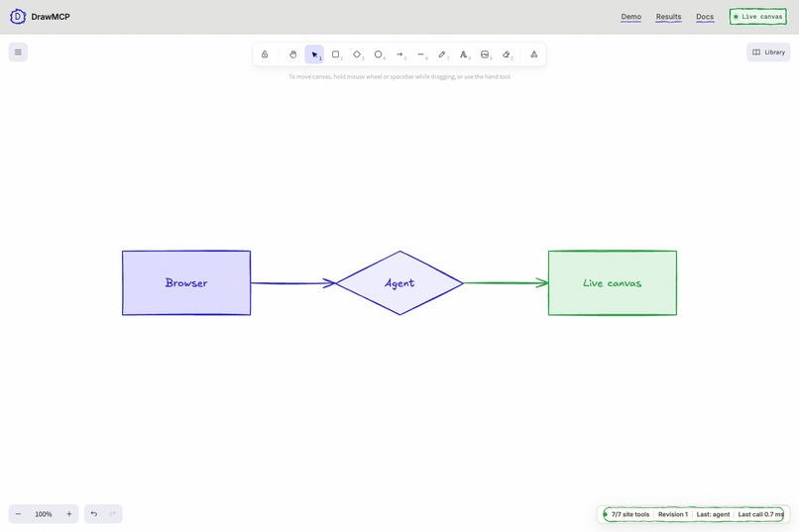Screen dimensions: 799x532
Task: Open the Results page link
Action: [668, 17]
